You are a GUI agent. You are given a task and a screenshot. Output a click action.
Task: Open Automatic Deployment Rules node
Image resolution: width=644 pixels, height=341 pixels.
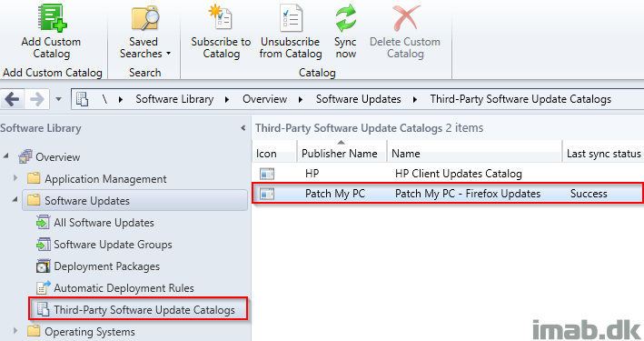pyautogui.click(x=124, y=288)
